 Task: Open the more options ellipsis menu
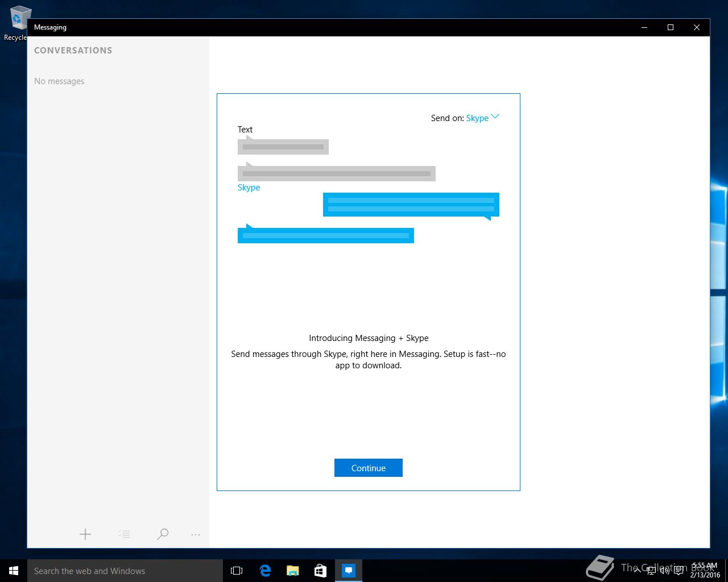[x=196, y=534]
